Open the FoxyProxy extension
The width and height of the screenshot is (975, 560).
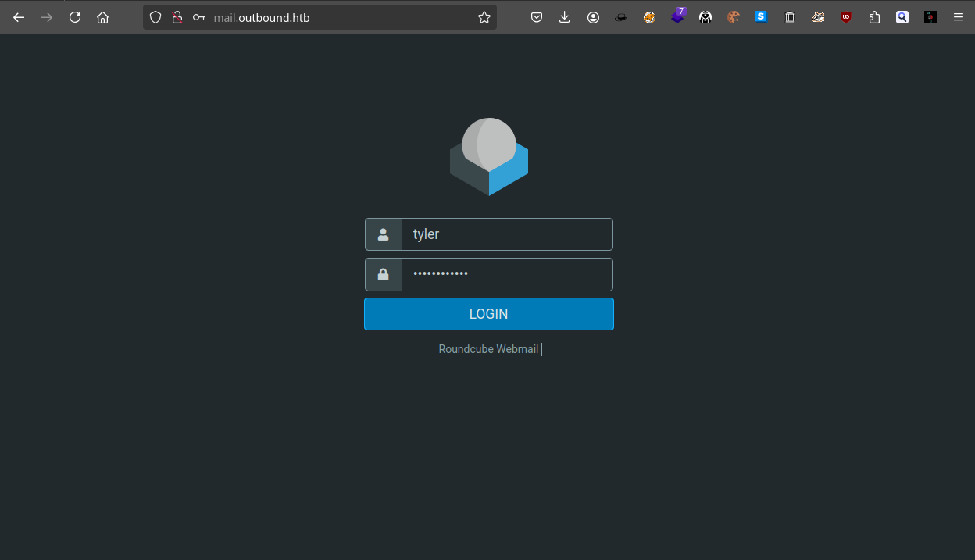[x=649, y=17]
